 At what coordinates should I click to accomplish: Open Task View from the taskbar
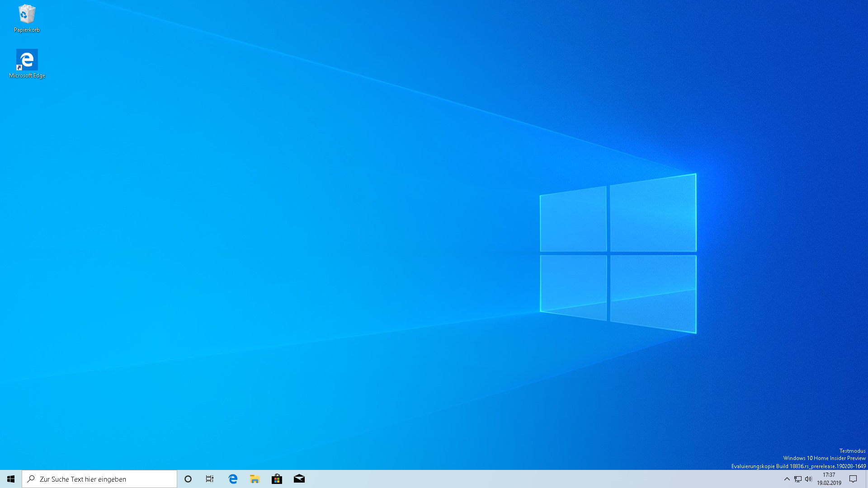click(210, 479)
